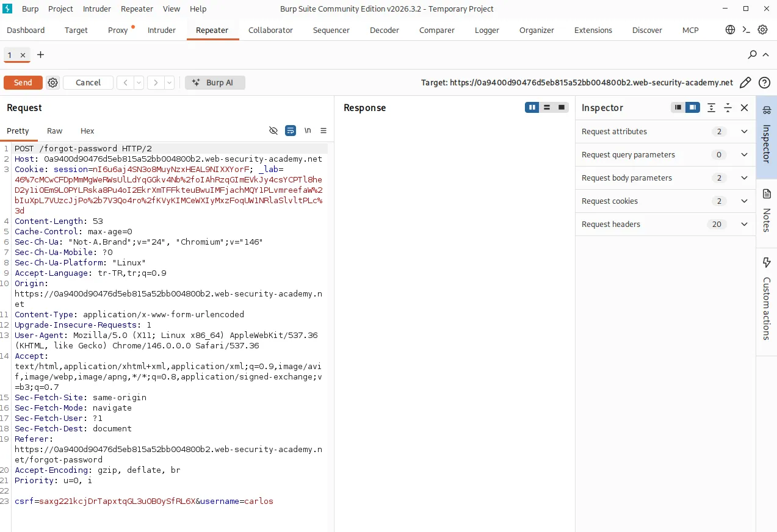Expand all Inspector sections

712,107
